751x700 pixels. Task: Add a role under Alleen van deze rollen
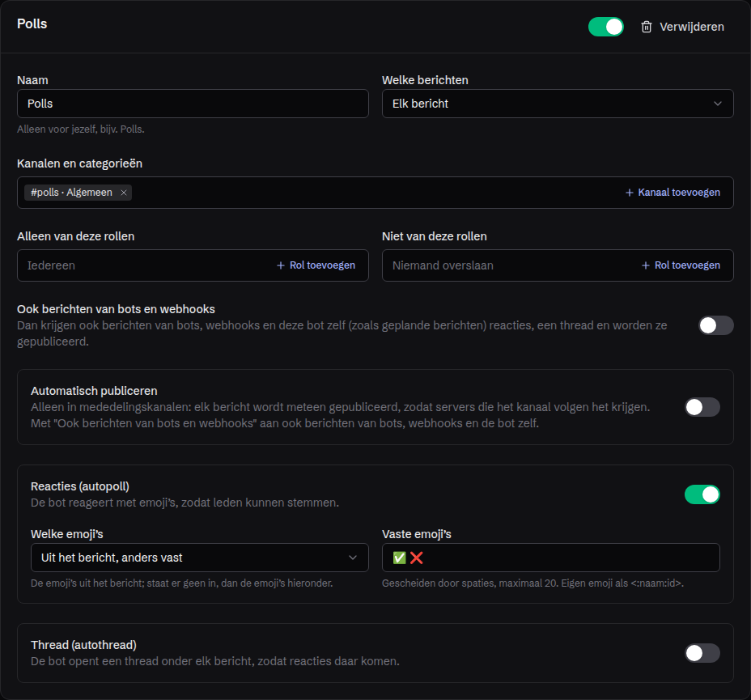coord(316,265)
